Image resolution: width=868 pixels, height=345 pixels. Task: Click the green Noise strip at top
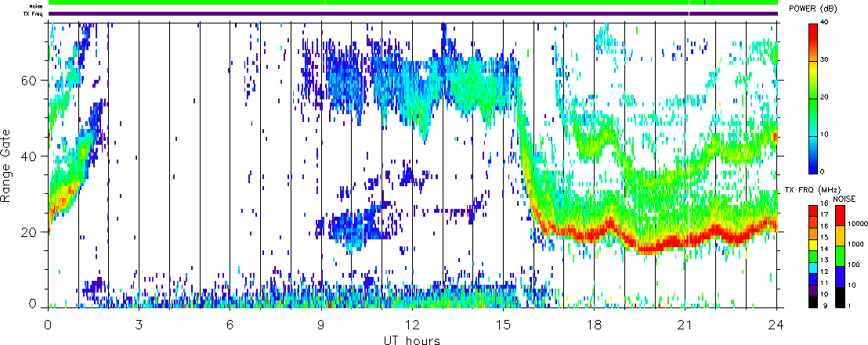[413, 3]
